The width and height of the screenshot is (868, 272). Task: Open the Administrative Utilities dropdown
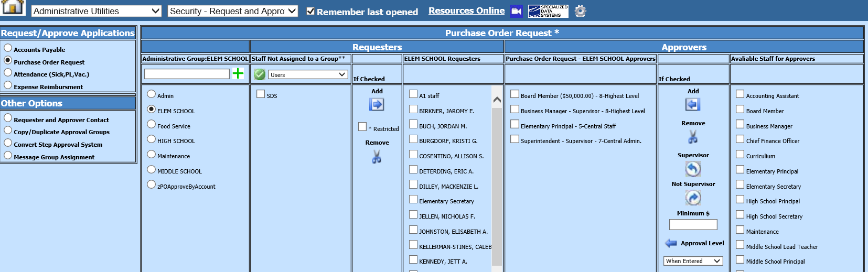coord(97,11)
